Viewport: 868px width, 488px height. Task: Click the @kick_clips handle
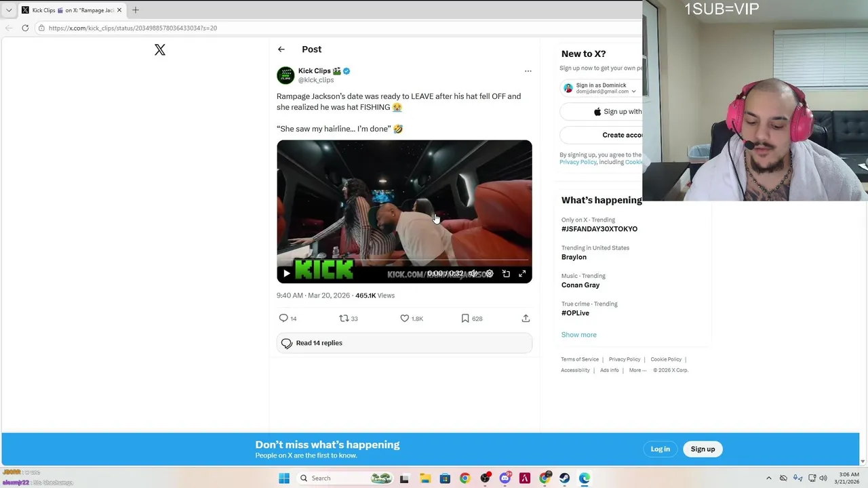(x=316, y=80)
